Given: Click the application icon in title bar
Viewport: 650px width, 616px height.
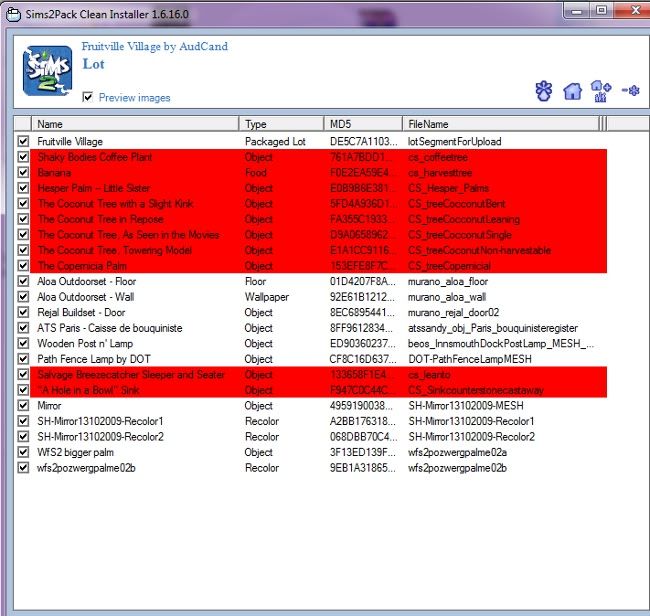Looking at the screenshot, I should (13, 15).
